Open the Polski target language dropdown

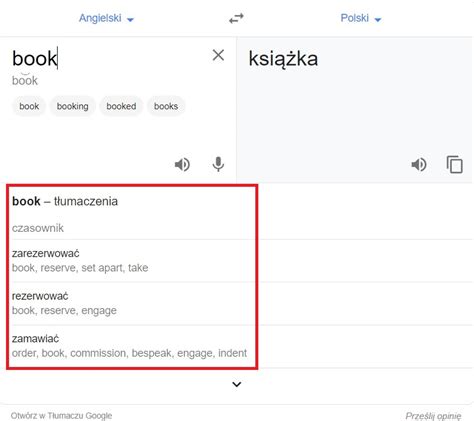pos(361,18)
